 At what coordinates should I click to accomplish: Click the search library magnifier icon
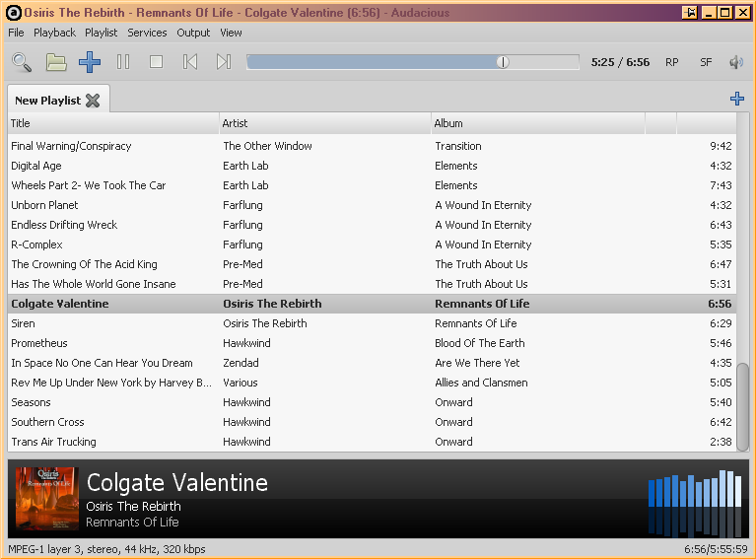click(22, 62)
